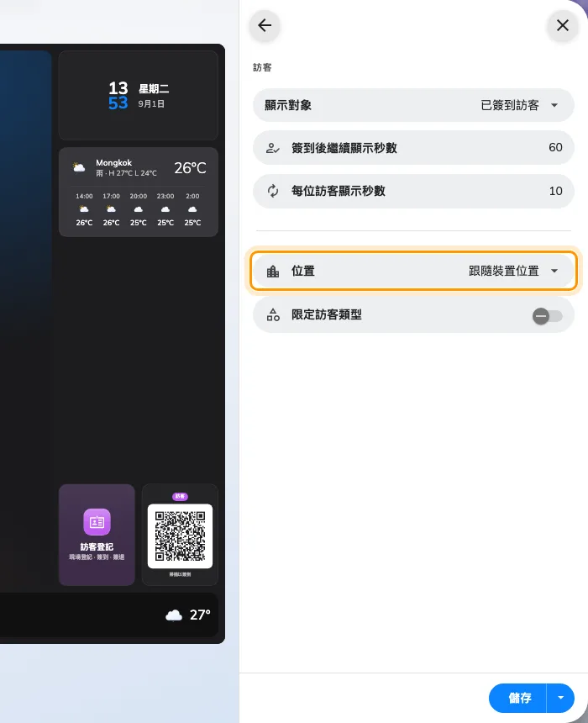Click the 星期二 date text
This screenshot has height=723, width=588.
coord(154,89)
